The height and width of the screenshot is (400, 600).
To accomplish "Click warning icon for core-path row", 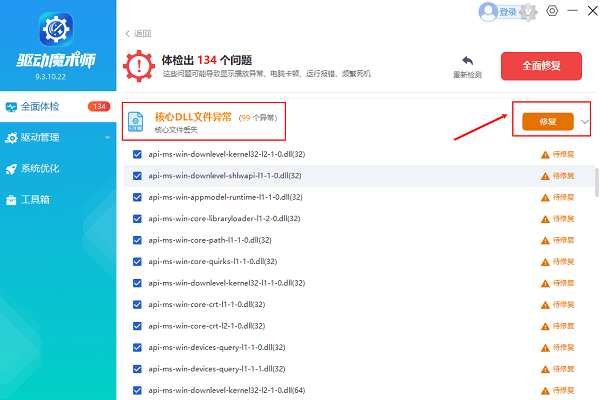I will pyautogui.click(x=545, y=240).
